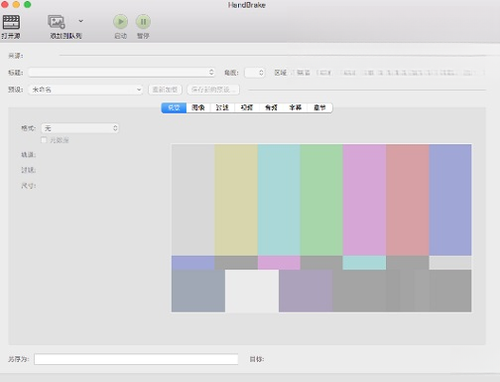This screenshot has width=500, height=382.
Task: Switch to the 图像 tab
Action: pos(198,108)
